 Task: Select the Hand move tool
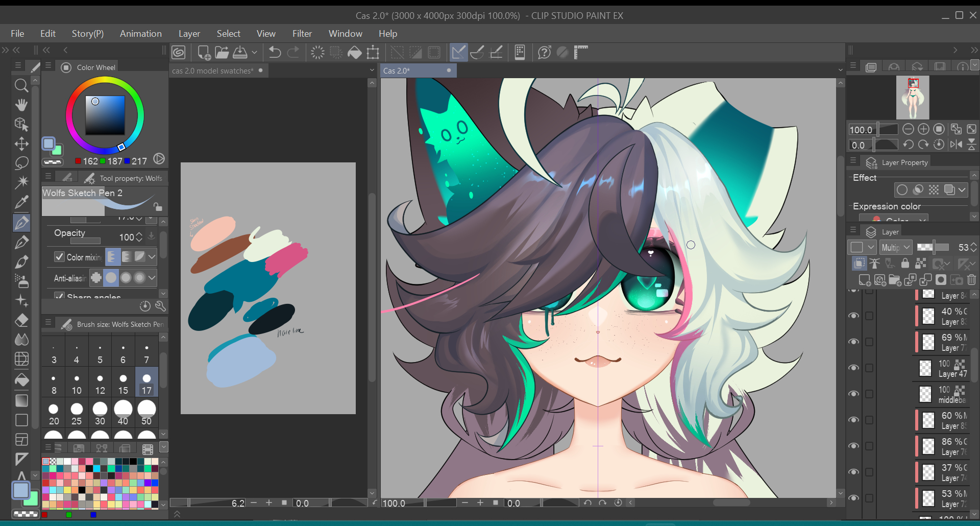[21, 105]
